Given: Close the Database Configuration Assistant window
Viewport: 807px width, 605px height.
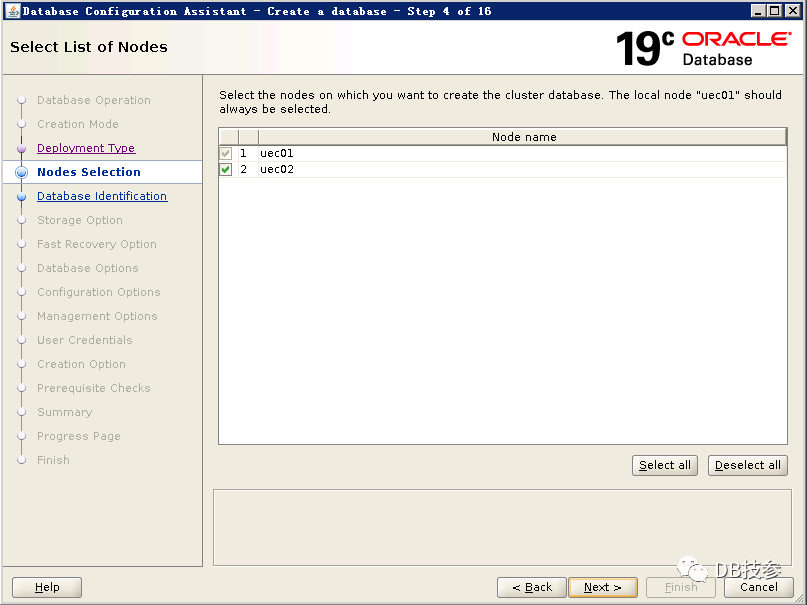Looking at the screenshot, I should click(793, 11).
